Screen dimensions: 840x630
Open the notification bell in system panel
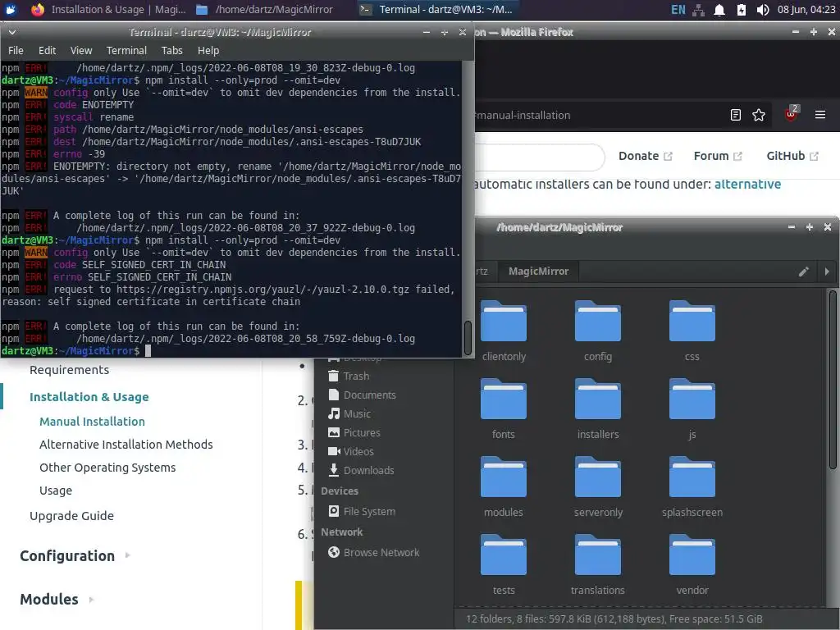tap(719, 10)
